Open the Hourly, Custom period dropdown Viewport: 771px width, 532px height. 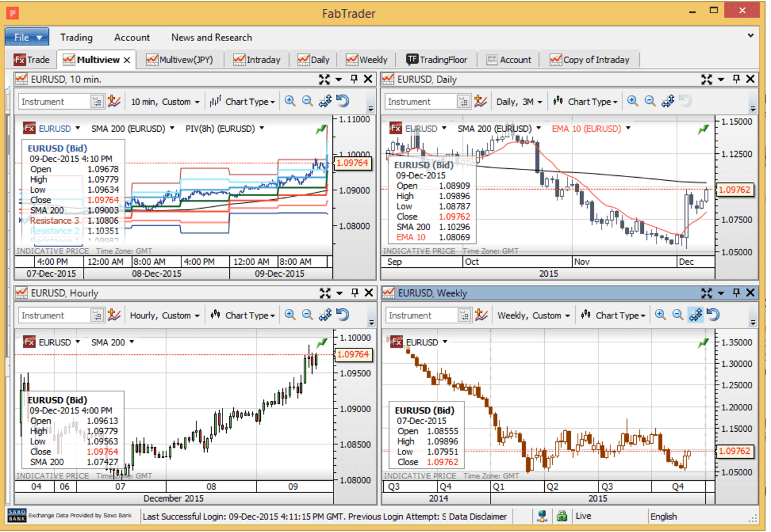tap(165, 315)
